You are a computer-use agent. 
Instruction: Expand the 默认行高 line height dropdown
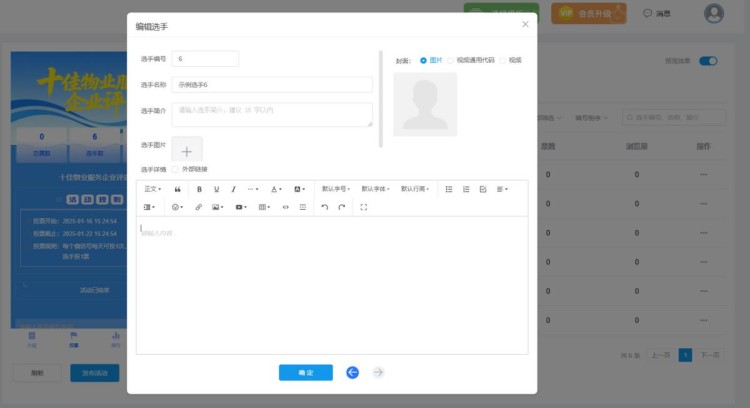click(x=416, y=189)
